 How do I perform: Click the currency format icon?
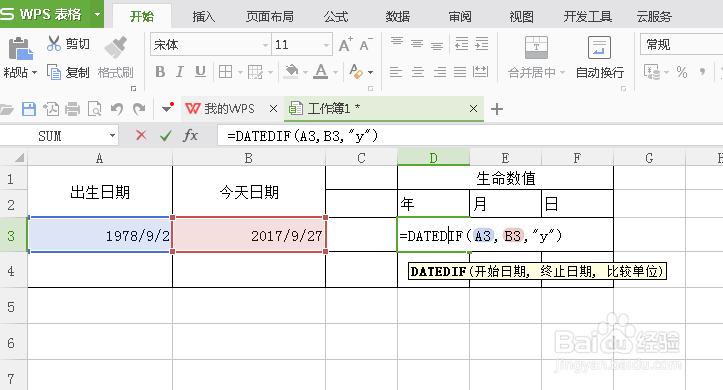(x=652, y=72)
